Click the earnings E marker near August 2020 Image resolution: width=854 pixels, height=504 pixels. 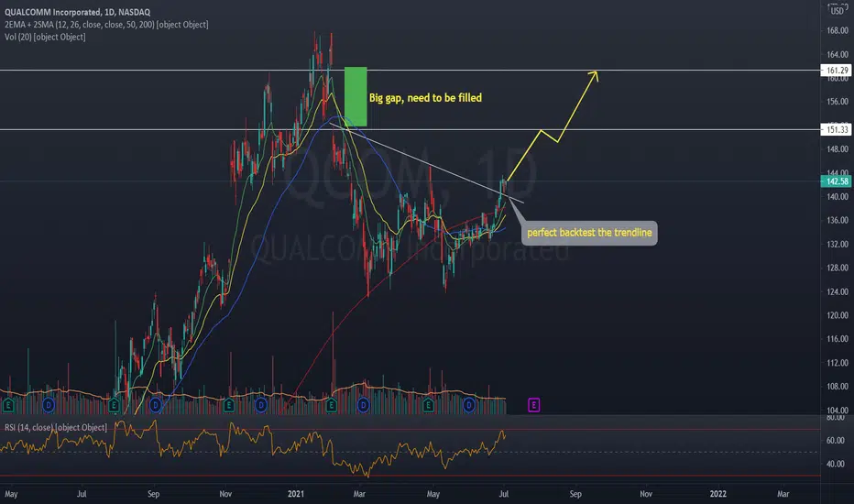point(114,405)
